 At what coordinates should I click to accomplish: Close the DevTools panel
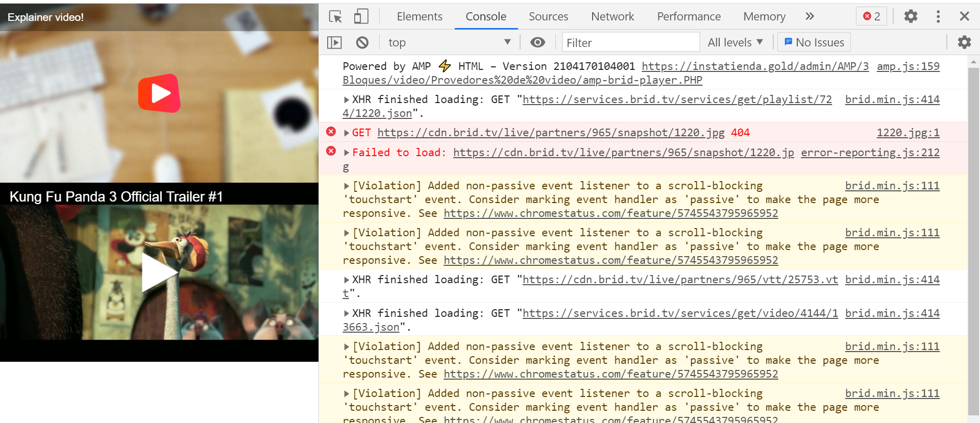tap(964, 16)
